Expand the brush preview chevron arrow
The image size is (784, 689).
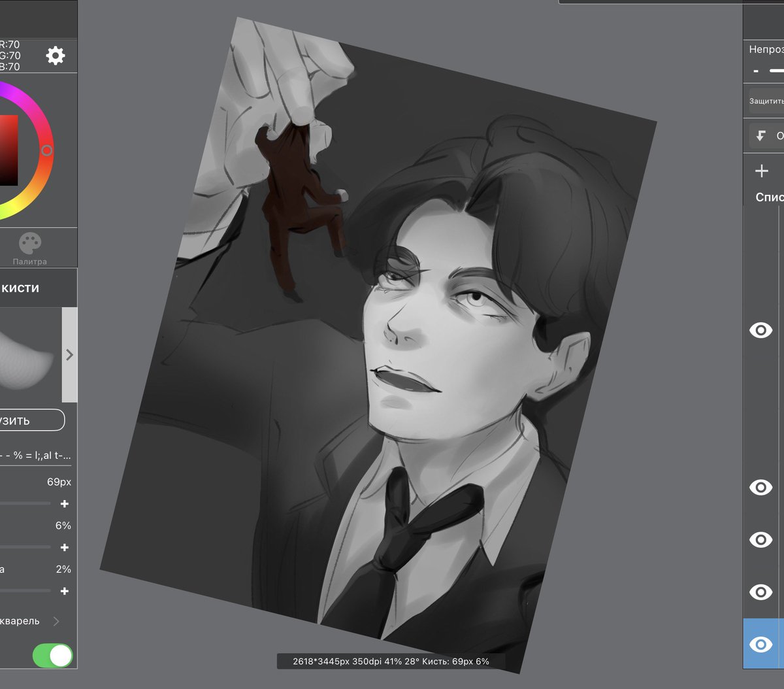click(x=69, y=355)
